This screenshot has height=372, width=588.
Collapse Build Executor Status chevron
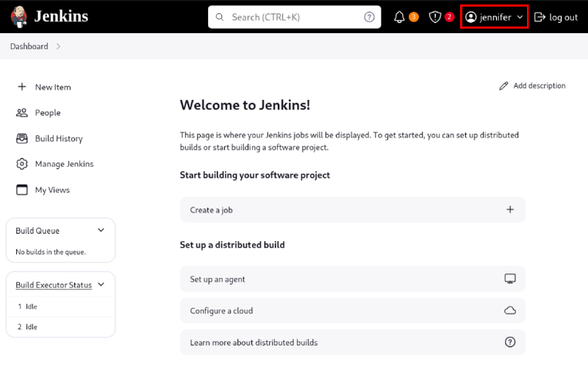coord(101,285)
